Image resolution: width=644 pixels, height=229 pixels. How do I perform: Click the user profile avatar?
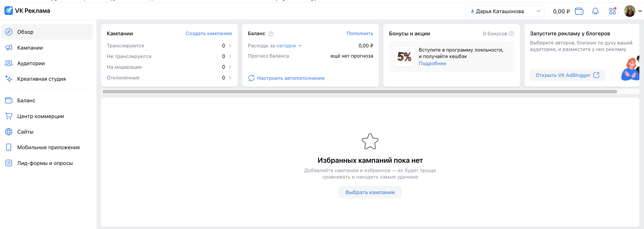[x=630, y=11]
